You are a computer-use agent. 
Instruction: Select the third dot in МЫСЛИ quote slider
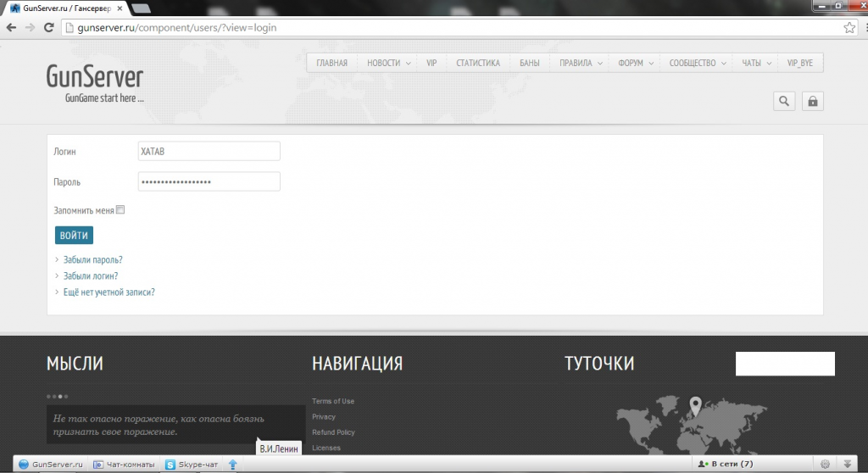coord(60,396)
